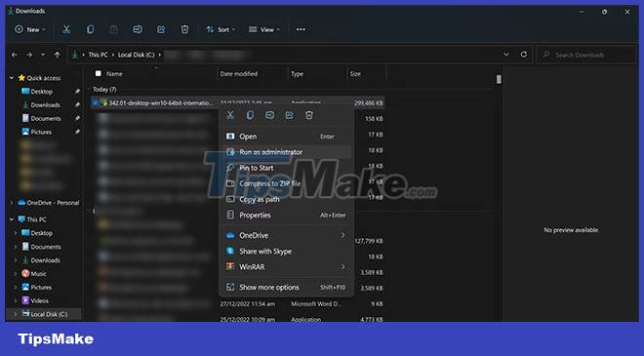Open the Sort dropdown menu
644x356 pixels.
(x=221, y=29)
